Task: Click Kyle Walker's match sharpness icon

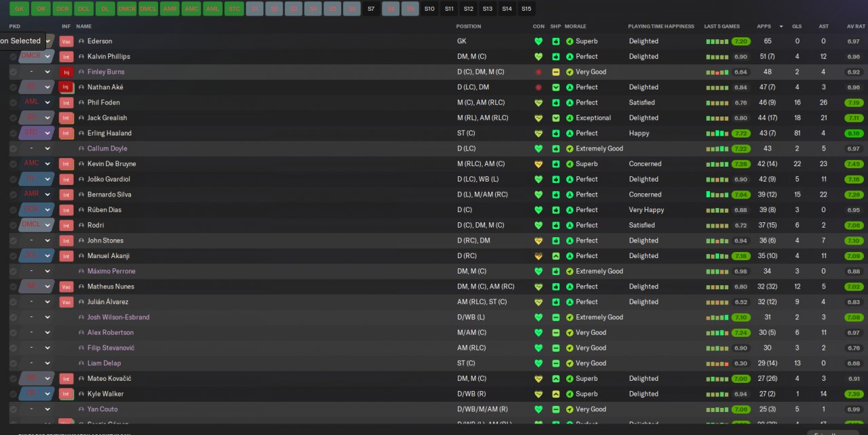Action: coord(555,394)
